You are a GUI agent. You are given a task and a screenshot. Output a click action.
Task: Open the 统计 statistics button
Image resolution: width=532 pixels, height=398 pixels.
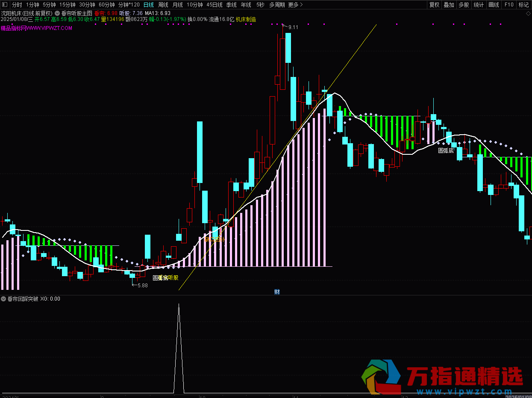point(479,5)
